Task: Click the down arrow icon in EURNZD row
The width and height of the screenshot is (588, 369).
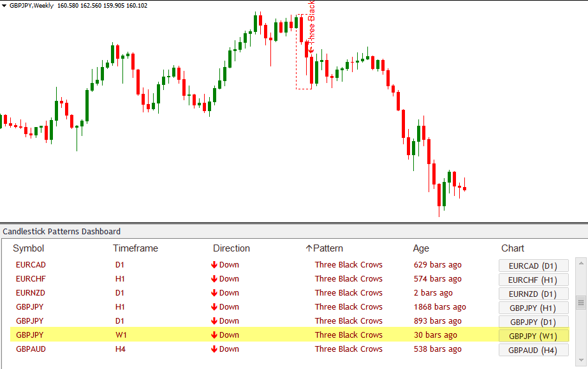Action: [x=214, y=293]
